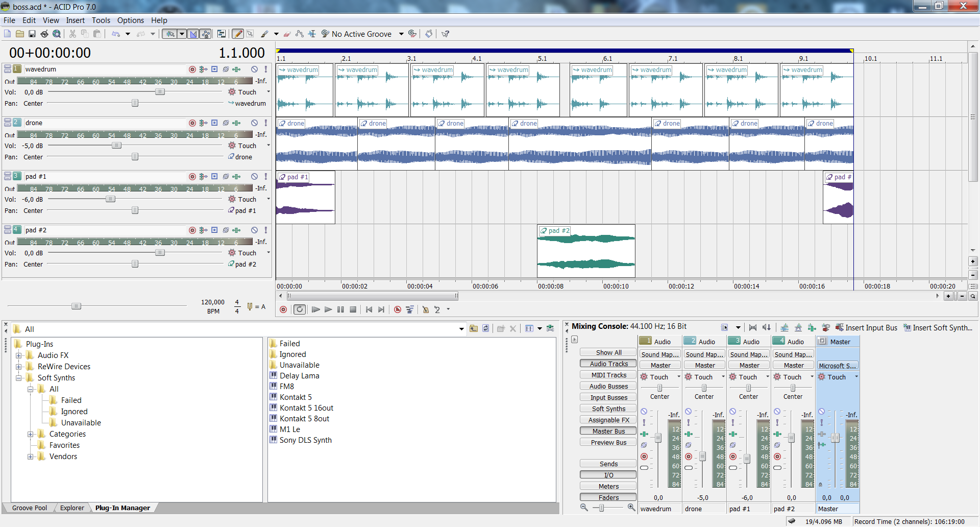
Task: Expand the Vendors tree node
Action: coord(31,457)
